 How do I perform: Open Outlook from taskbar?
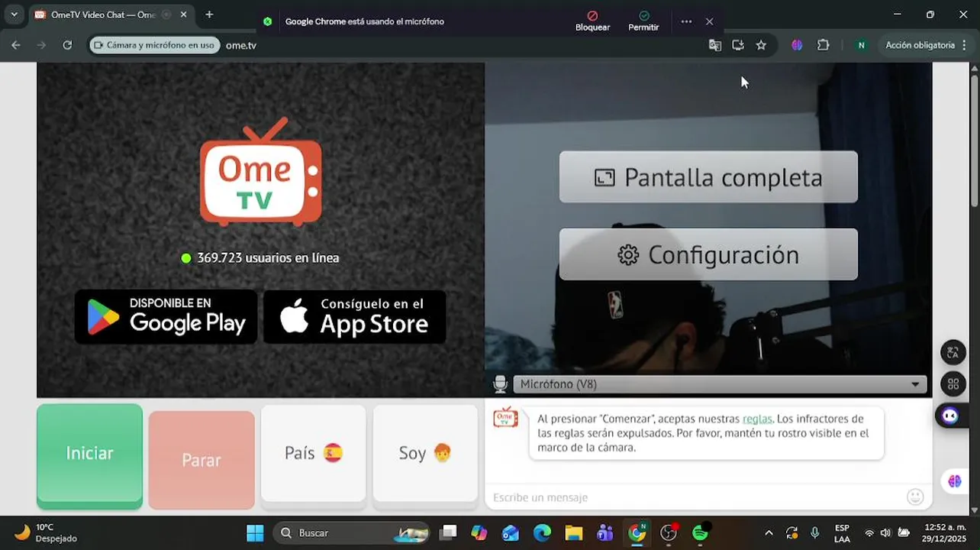511,532
